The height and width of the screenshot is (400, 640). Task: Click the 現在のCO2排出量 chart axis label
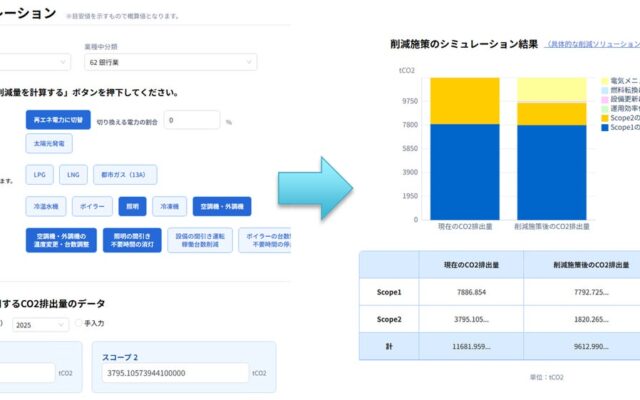click(x=465, y=227)
